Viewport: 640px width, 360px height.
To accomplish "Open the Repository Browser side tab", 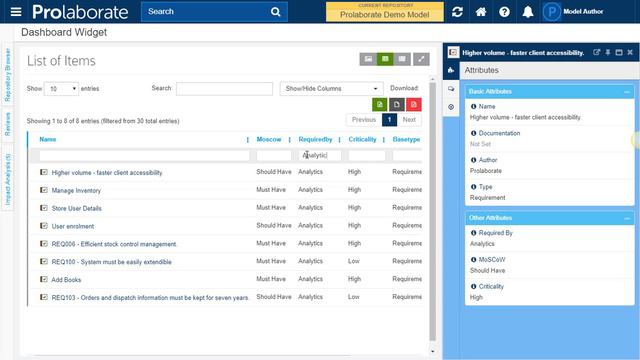I will coord(7,75).
